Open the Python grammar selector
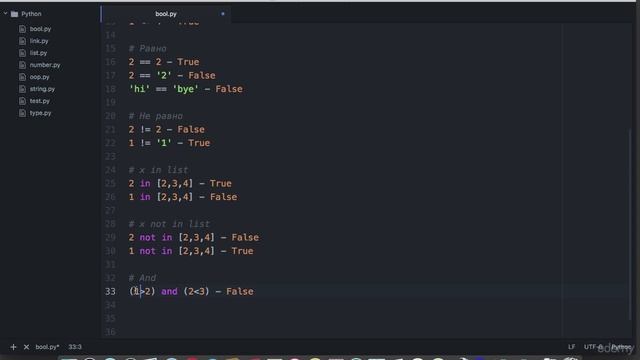 pos(621,347)
